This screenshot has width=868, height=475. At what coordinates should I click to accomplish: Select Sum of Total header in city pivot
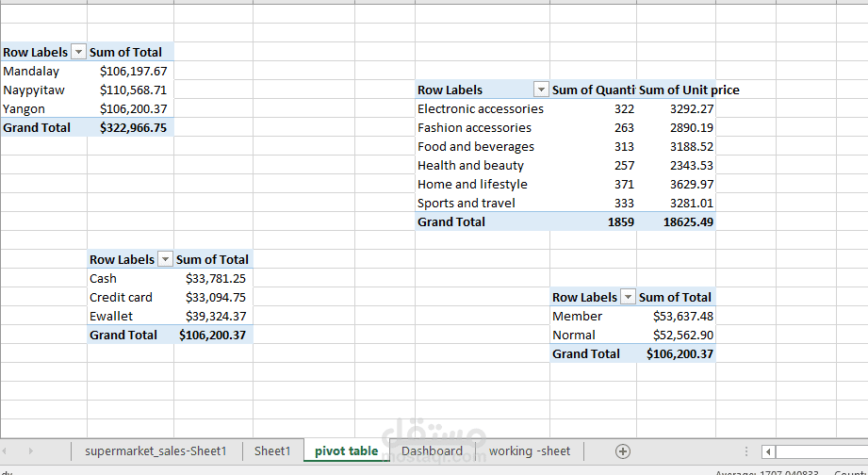131,52
